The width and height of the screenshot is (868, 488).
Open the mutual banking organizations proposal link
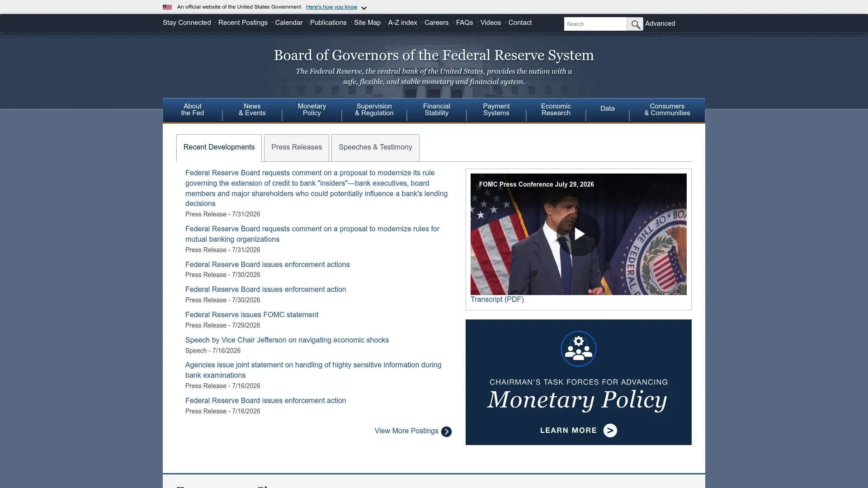[x=312, y=234]
